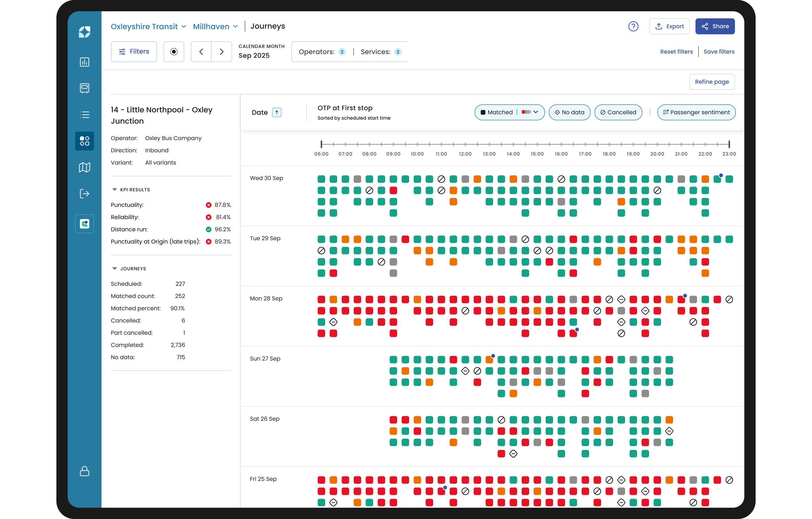
Task: Open the Matched color scheme chevron
Action: pyautogui.click(x=535, y=112)
